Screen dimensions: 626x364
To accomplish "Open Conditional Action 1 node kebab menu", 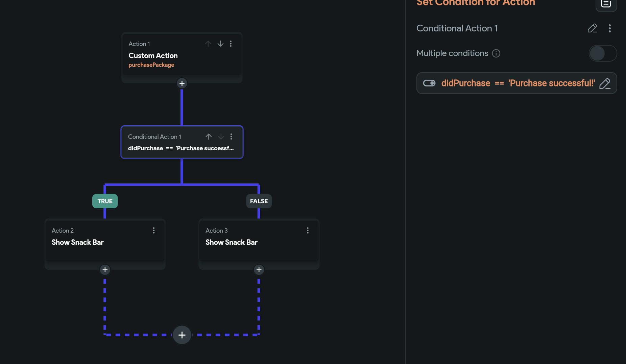I will (231, 137).
